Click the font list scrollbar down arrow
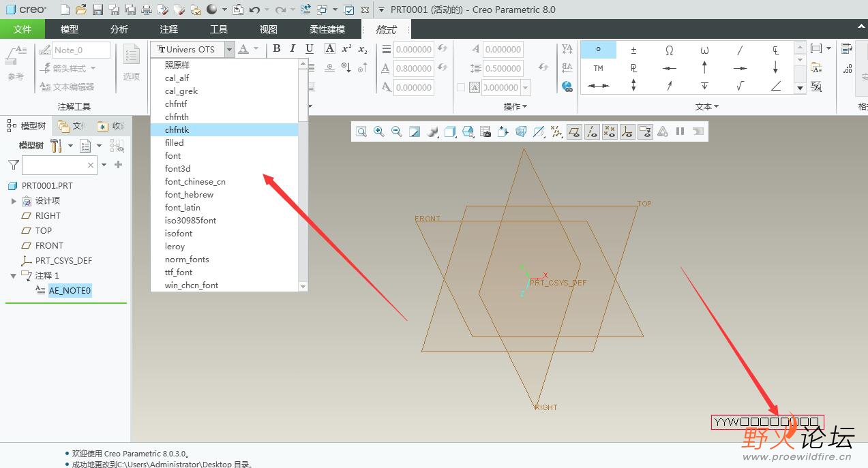This screenshot has height=468, width=868. [303, 287]
